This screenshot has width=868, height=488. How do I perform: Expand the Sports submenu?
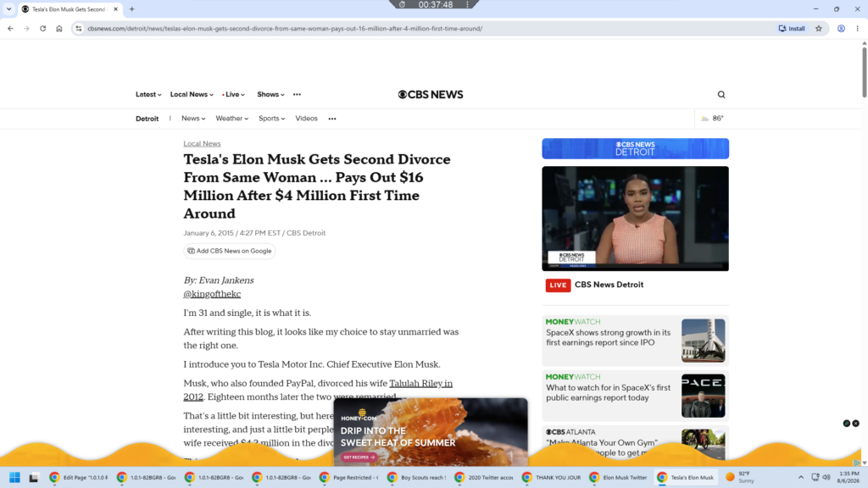tap(272, 119)
